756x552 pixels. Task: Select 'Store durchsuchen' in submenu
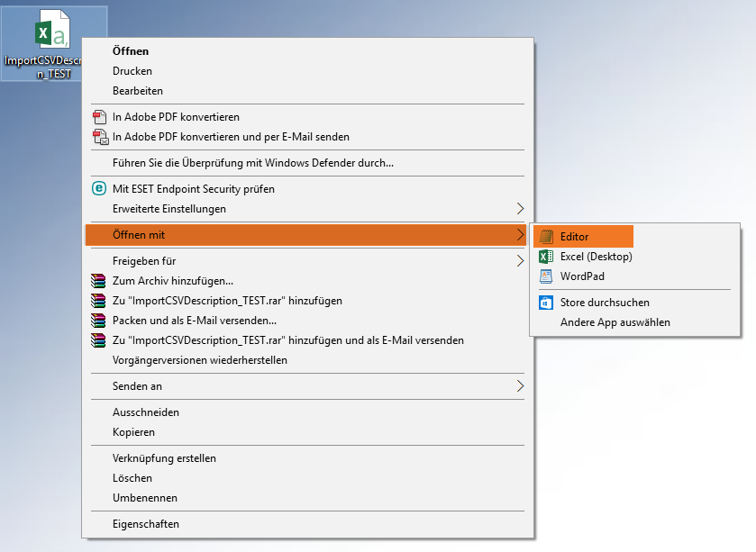(x=634, y=303)
